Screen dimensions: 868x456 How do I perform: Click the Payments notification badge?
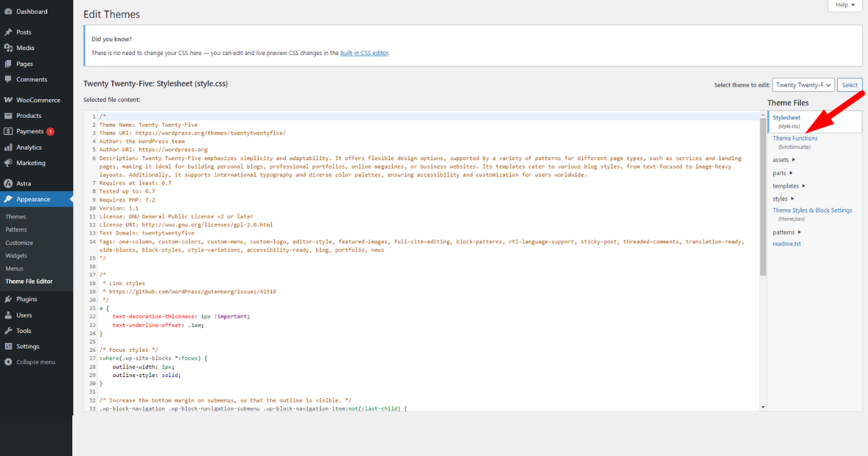coord(51,132)
